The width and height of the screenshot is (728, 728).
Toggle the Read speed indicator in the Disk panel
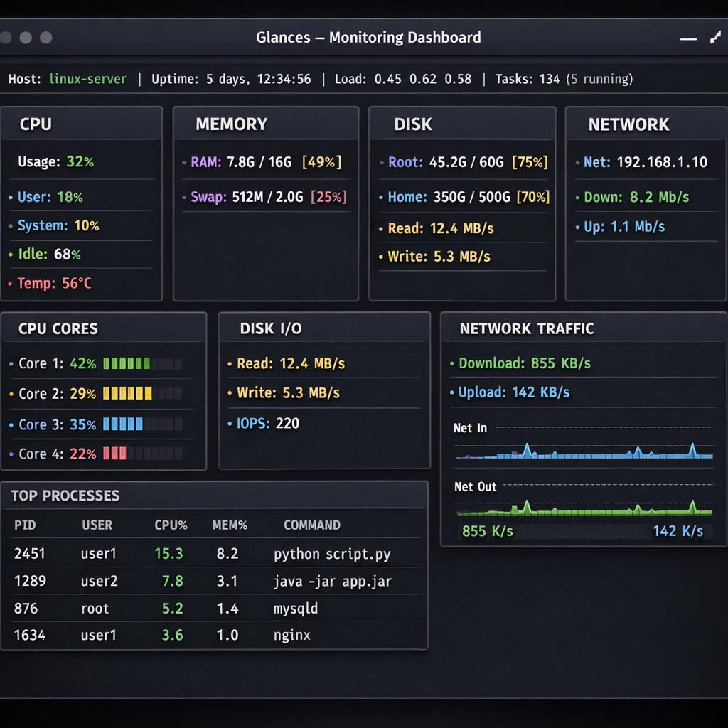382,228
